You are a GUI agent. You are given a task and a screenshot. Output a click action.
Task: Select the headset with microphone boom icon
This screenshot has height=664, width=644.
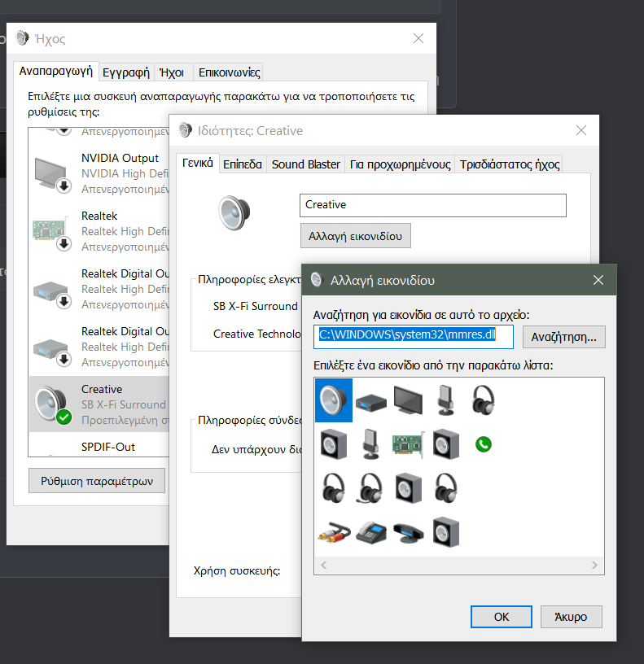(x=371, y=488)
